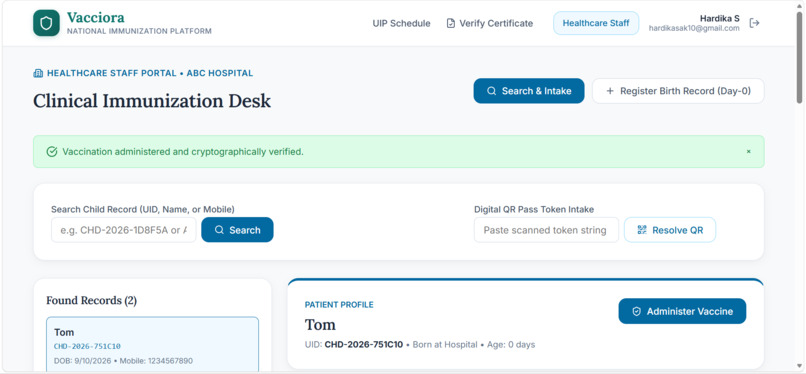This screenshot has height=374, width=806.
Task: Click the UID link CHD-2026-751C10 in record card
Action: 87,346
